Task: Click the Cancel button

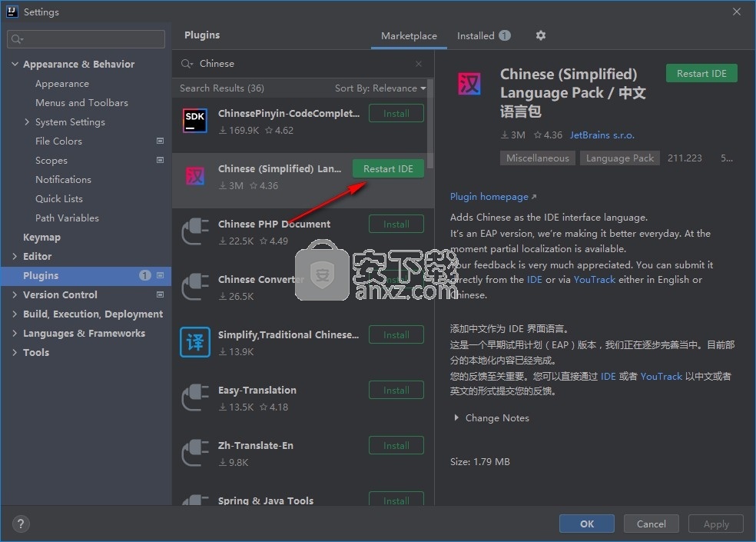Action: [x=651, y=524]
